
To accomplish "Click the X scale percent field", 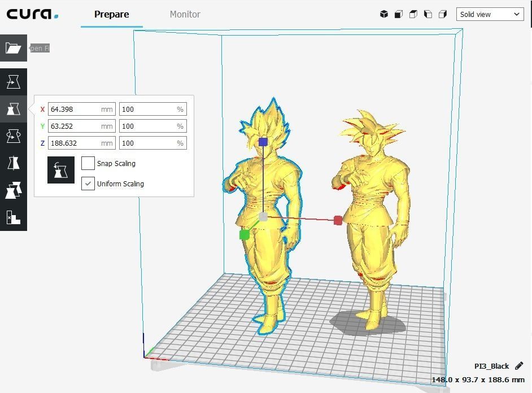I will [153, 109].
